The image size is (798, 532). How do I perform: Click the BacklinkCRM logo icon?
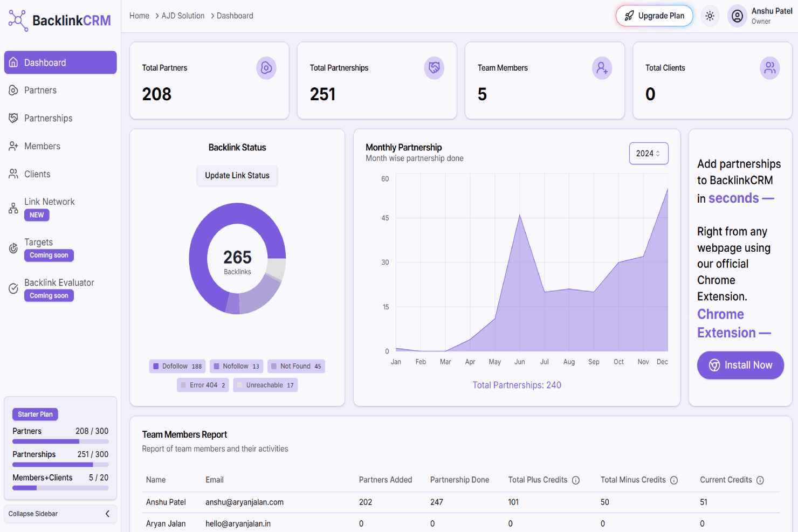[x=18, y=20]
